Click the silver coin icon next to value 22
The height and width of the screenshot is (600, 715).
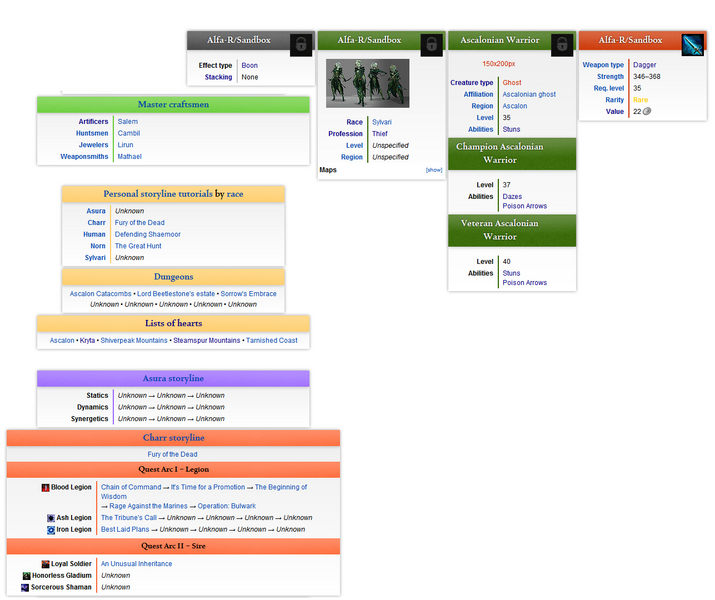click(647, 111)
